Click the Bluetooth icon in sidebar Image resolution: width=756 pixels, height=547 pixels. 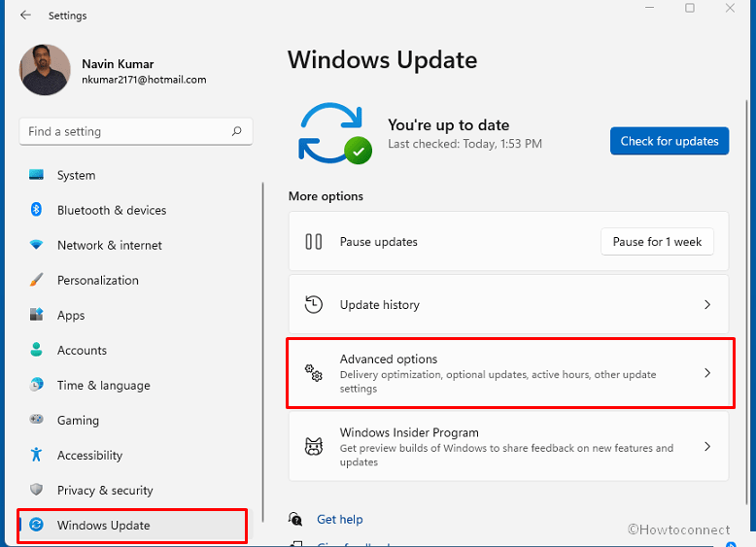[x=36, y=210]
